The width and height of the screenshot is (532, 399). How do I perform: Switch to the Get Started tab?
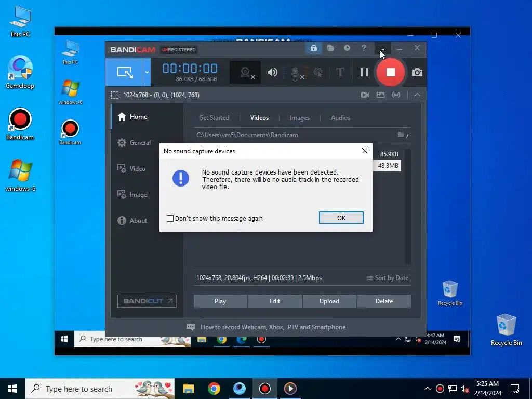tap(214, 118)
